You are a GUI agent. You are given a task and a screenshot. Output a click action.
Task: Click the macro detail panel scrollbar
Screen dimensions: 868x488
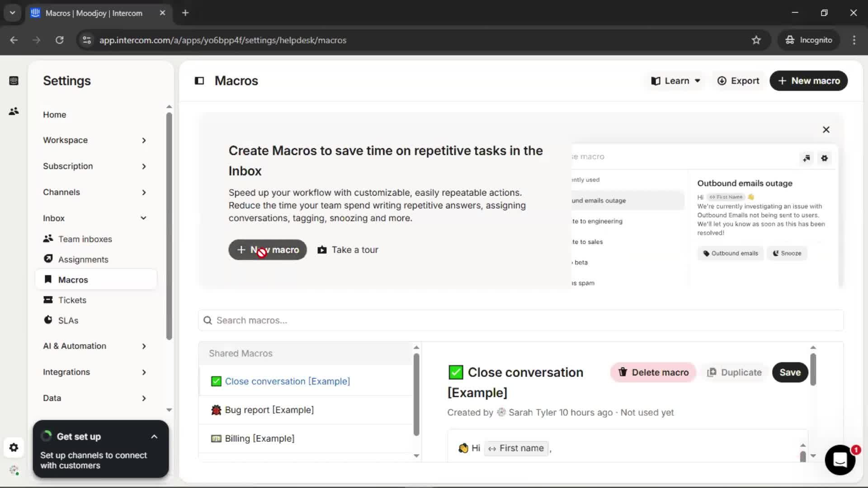click(813, 369)
